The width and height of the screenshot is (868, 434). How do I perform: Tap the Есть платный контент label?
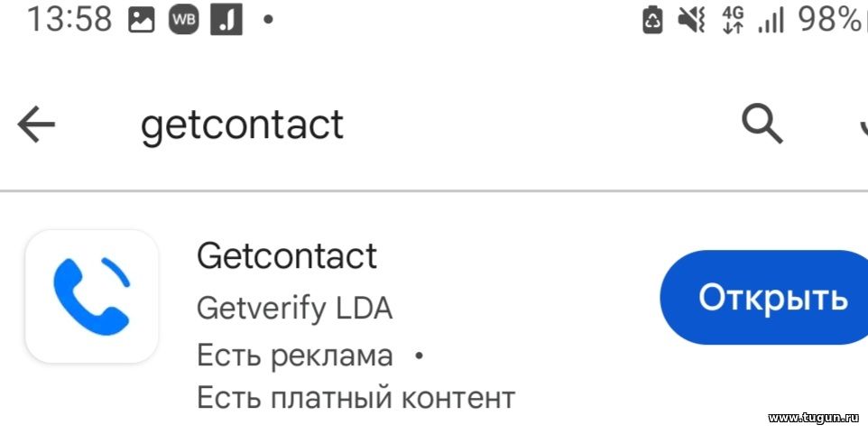(356, 398)
